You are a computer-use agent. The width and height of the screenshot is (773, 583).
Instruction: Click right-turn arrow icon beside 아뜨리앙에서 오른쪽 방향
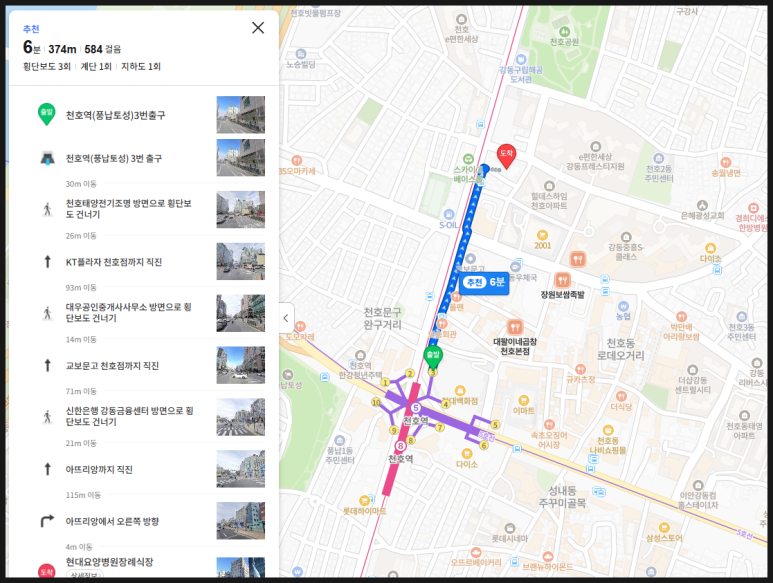(x=47, y=521)
